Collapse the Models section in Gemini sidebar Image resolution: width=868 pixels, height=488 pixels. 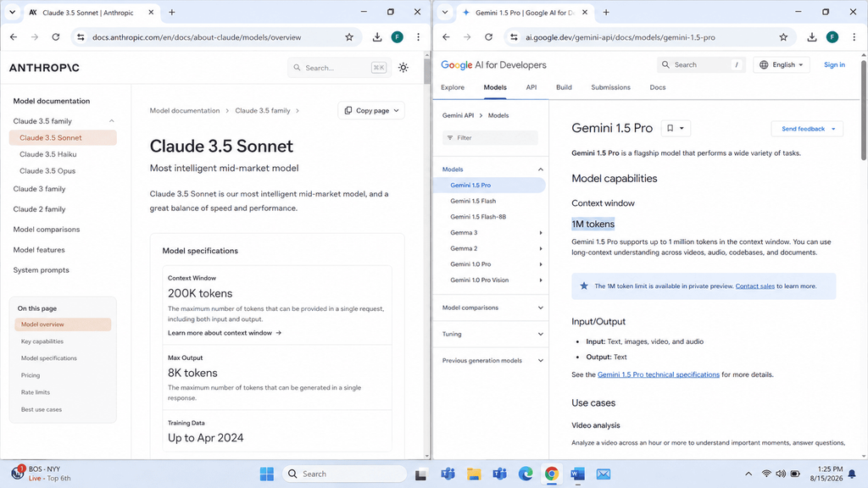(x=540, y=169)
